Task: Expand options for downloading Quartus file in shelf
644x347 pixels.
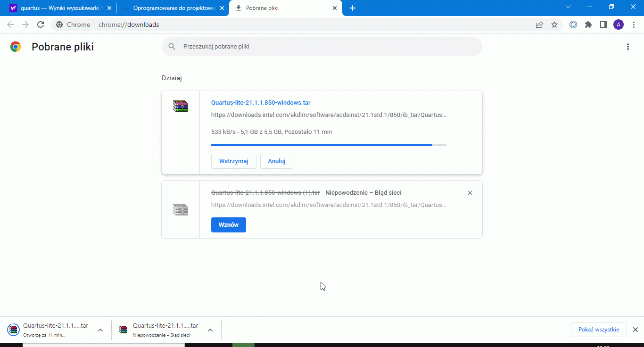Action: (x=100, y=330)
